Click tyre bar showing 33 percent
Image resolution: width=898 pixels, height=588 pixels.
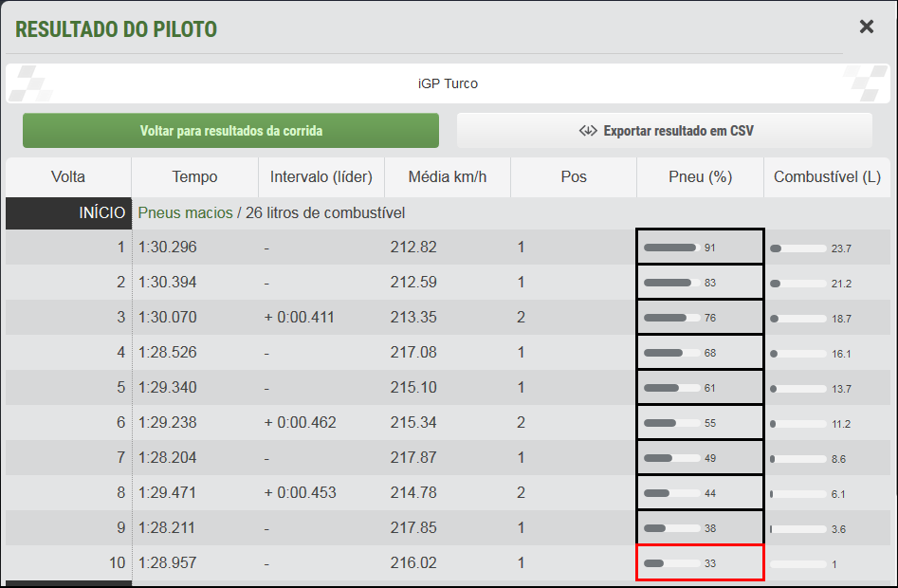(x=671, y=563)
